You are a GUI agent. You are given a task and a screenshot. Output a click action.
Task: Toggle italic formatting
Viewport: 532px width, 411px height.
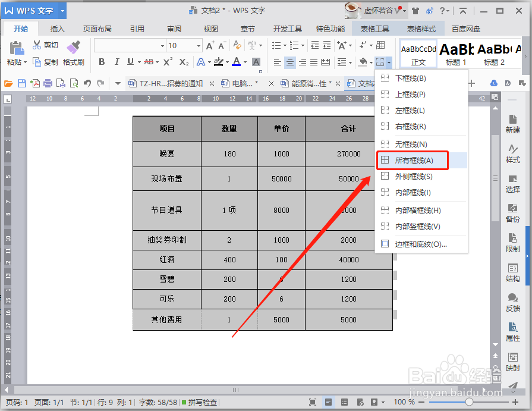click(117, 60)
